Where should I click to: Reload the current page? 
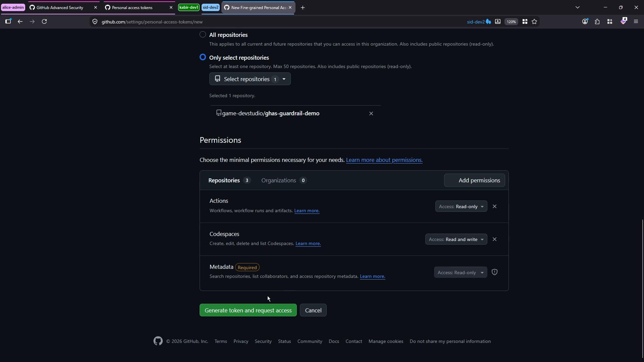tap(44, 22)
